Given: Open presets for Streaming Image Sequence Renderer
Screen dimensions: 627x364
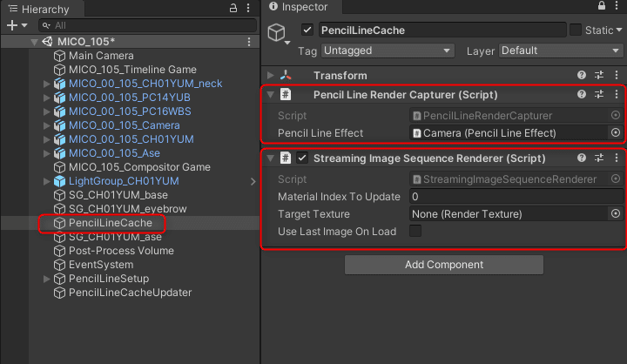Looking at the screenshot, I should point(599,158).
